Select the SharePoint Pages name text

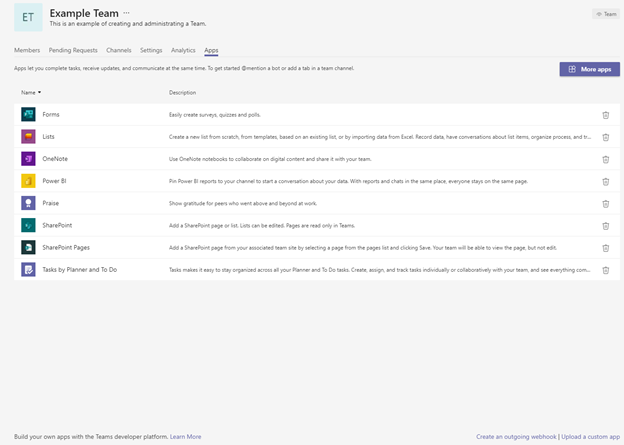(66, 247)
